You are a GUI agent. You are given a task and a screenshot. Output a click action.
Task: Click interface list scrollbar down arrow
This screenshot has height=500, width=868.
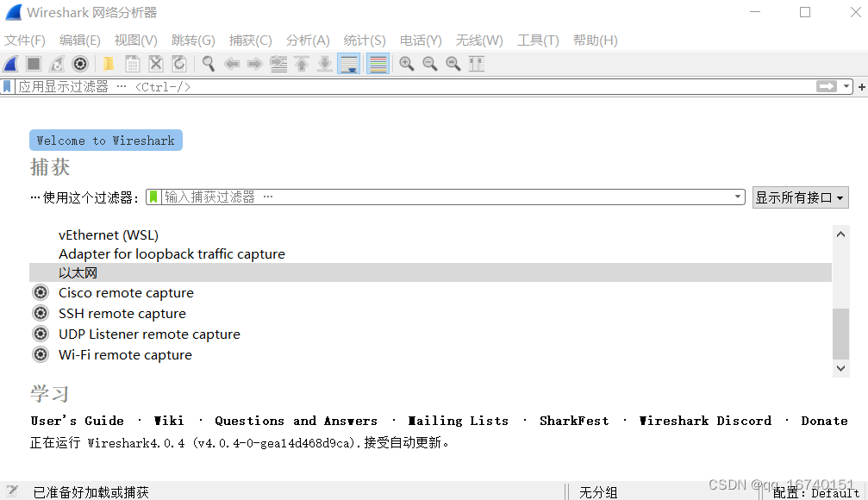point(841,369)
